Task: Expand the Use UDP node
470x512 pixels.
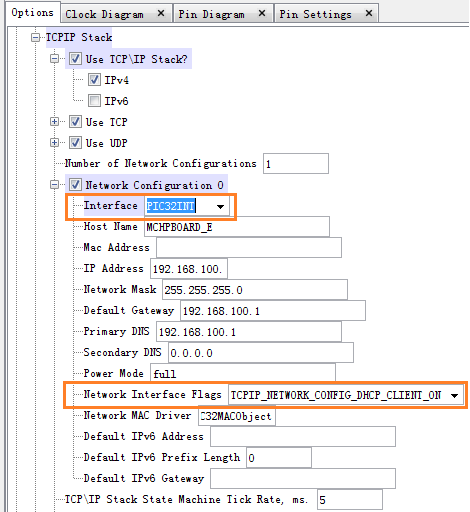Action: pos(54,143)
